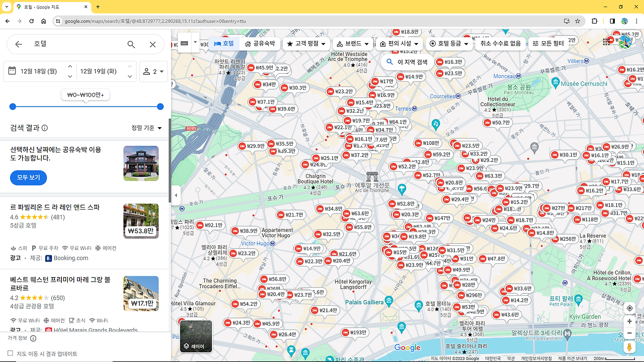Go to the Chrome home page

coord(44,21)
